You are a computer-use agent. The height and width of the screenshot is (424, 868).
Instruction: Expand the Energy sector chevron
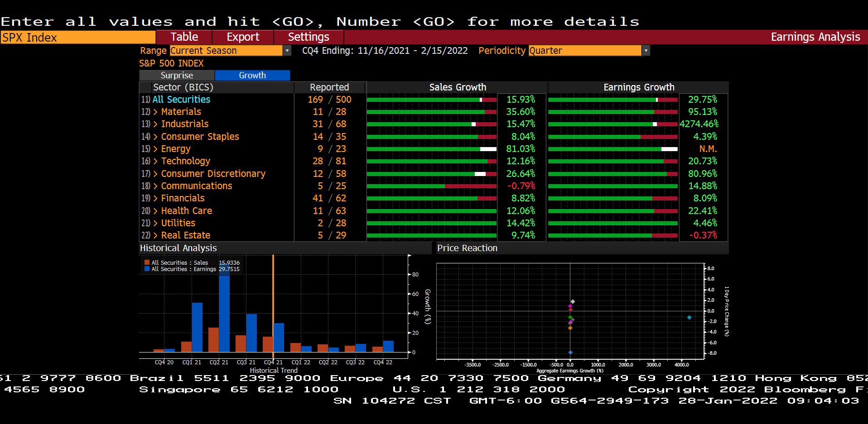pos(155,149)
